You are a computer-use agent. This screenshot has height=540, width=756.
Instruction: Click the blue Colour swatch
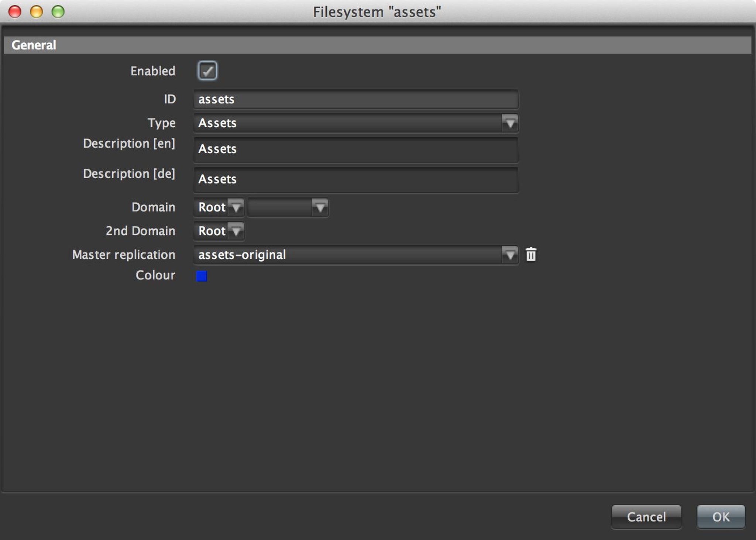202,276
